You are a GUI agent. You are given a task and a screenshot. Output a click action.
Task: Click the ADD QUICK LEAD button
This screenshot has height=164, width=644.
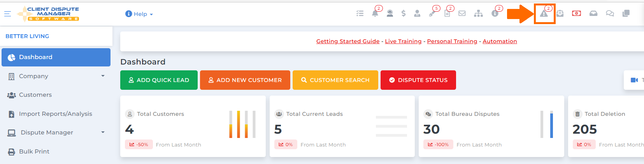point(159,80)
